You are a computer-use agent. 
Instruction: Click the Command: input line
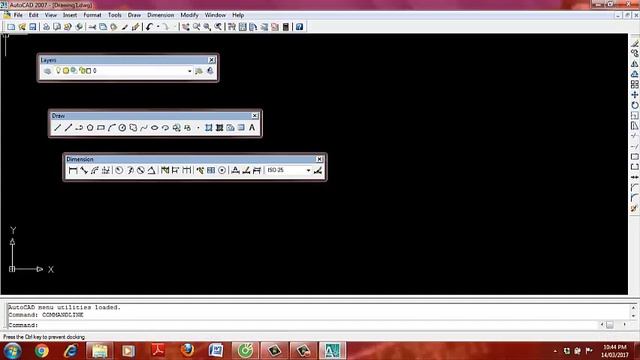pyautogui.click(x=302, y=325)
